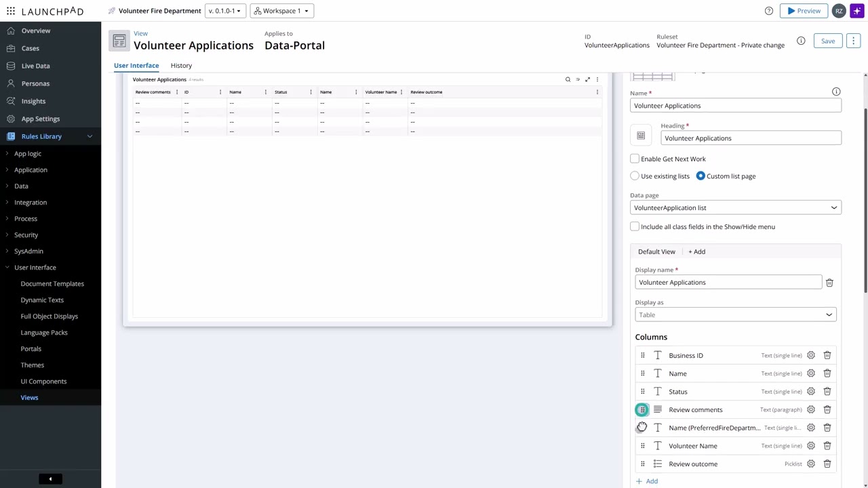This screenshot has width=868, height=488.
Task: Click the Preview button
Action: (803, 11)
